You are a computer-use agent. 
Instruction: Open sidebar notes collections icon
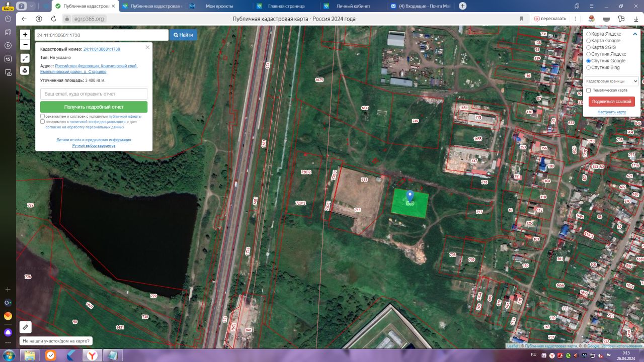pos(8,32)
